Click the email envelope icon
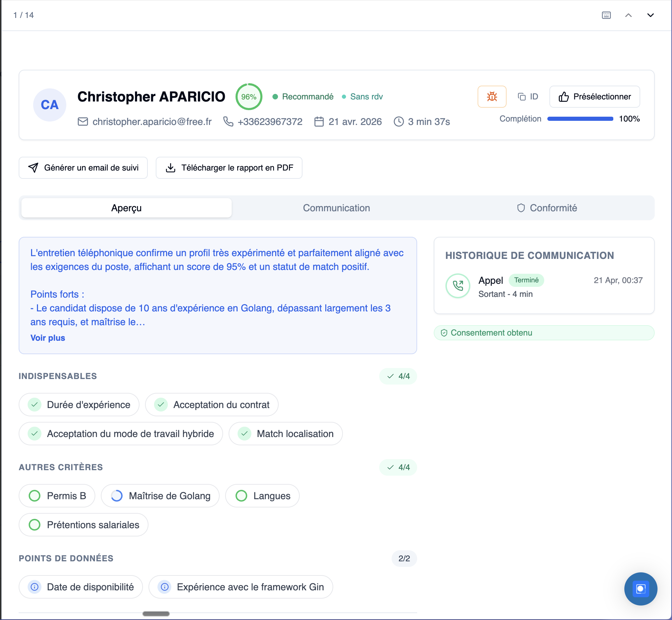Viewport: 672px width, 620px height. [x=83, y=122]
